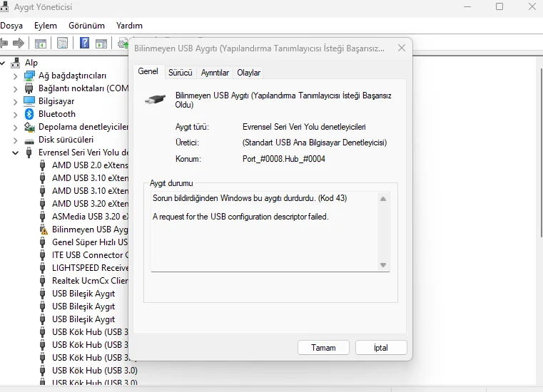The image size is (543, 392).
Task: Switch to the Olaylar tab
Action: [x=248, y=73]
